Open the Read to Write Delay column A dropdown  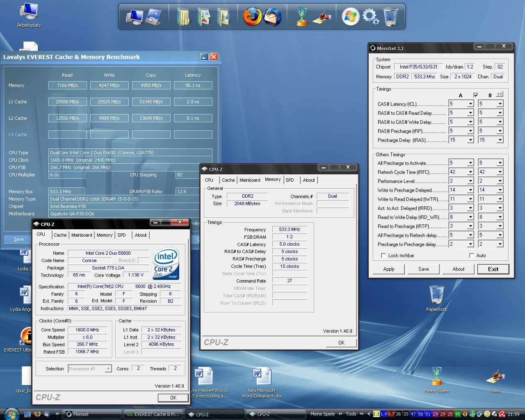click(470, 217)
